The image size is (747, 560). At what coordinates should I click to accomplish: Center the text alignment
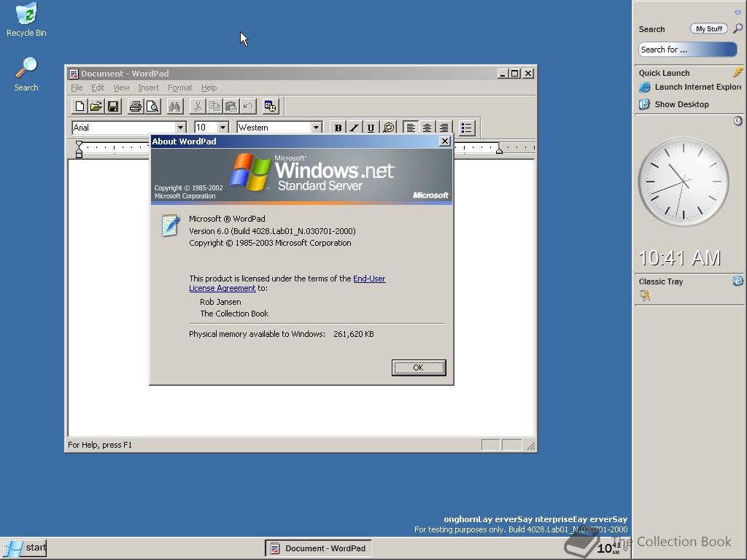tap(427, 128)
